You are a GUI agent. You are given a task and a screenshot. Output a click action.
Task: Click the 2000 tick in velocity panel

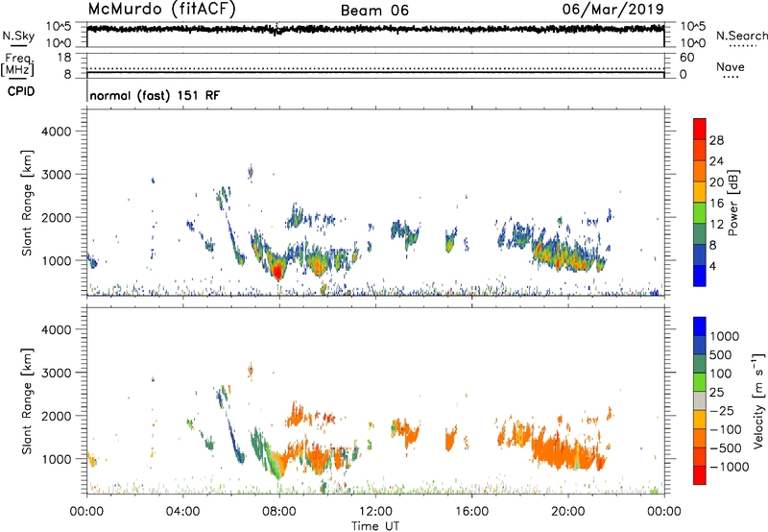[56, 416]
